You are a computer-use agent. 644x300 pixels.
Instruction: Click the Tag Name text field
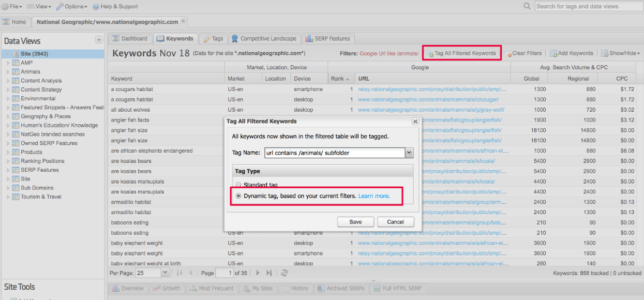pos(334,153)
